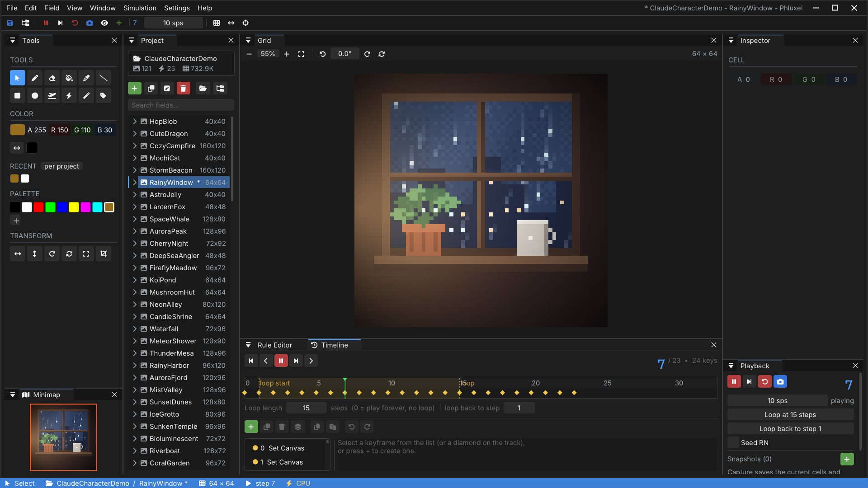Pick the cyan palette color
The width and height of the screenshot is (868, 488).
(97, 207)
